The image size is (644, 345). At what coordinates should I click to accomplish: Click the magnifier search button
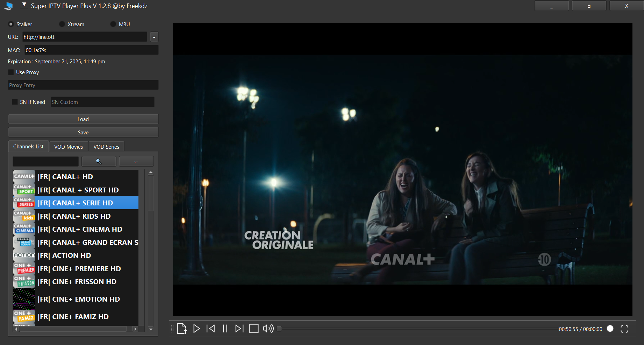point(99,161)
